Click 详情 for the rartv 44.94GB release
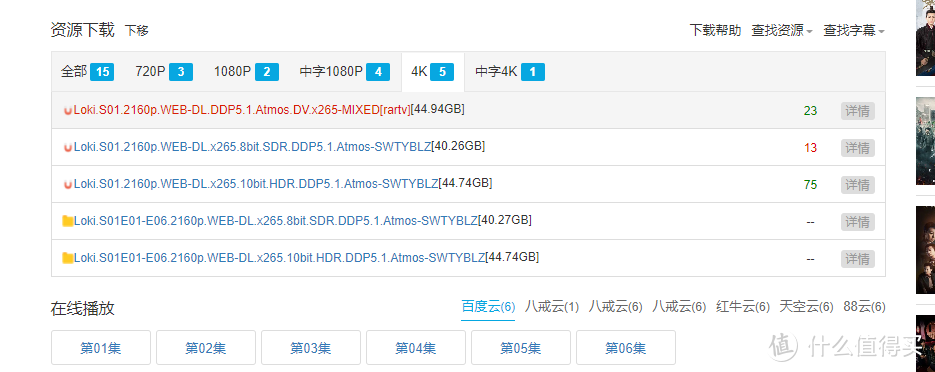 [x=858, y=111]
